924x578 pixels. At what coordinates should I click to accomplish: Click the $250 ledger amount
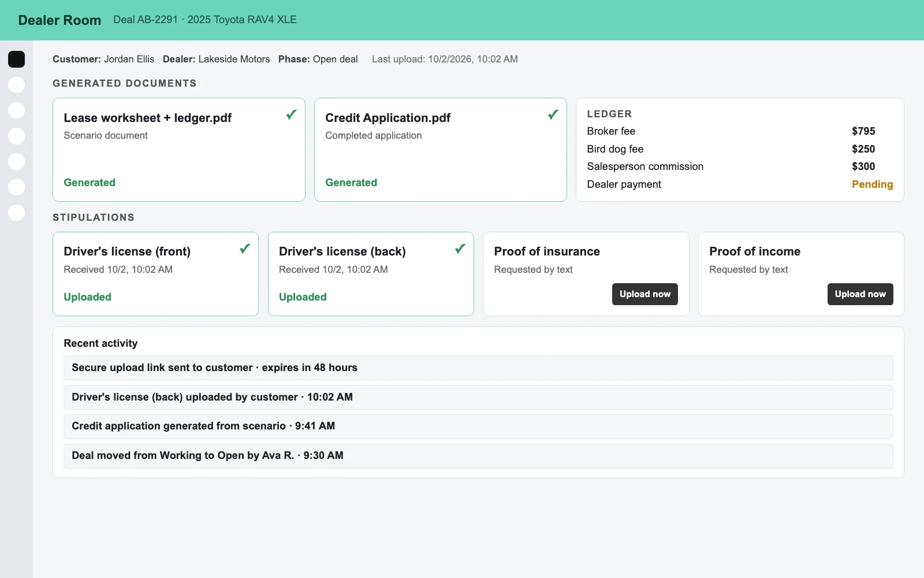click(x=863, y=149)
